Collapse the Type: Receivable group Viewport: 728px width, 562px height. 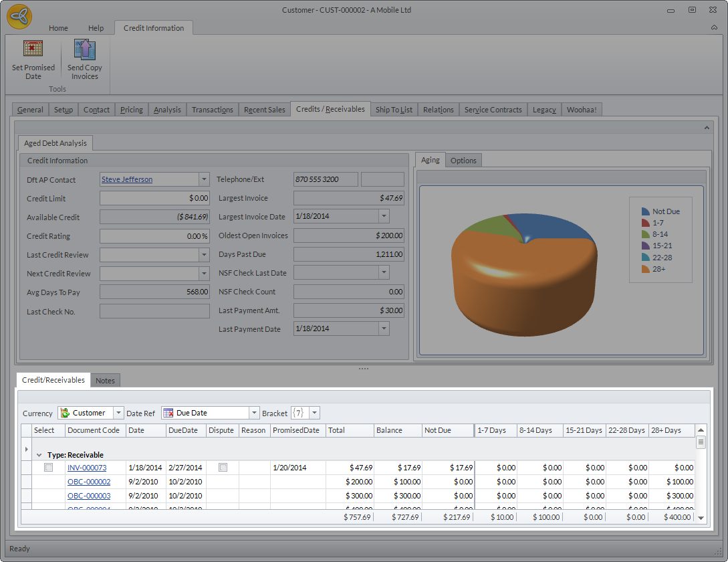tap(39, 455)
